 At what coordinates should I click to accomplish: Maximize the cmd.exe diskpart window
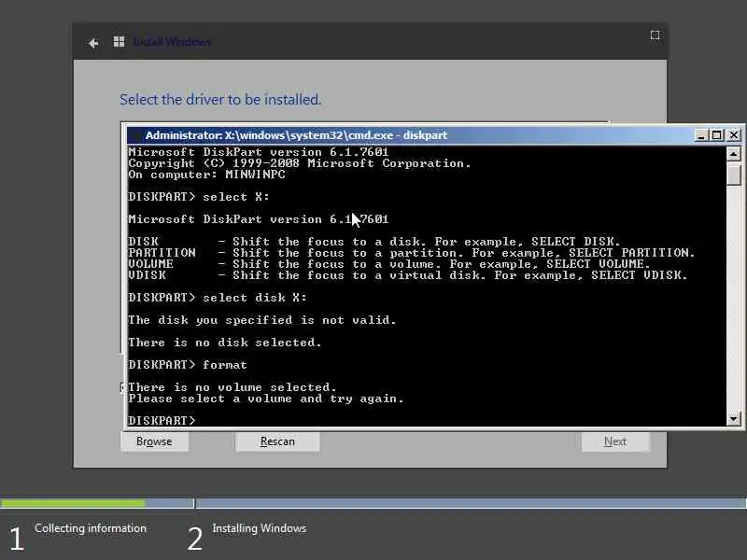point(716,135)
